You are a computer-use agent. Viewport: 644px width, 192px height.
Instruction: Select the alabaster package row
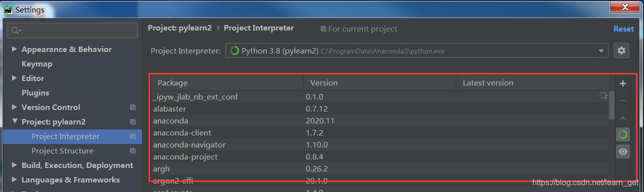[379, 108]
